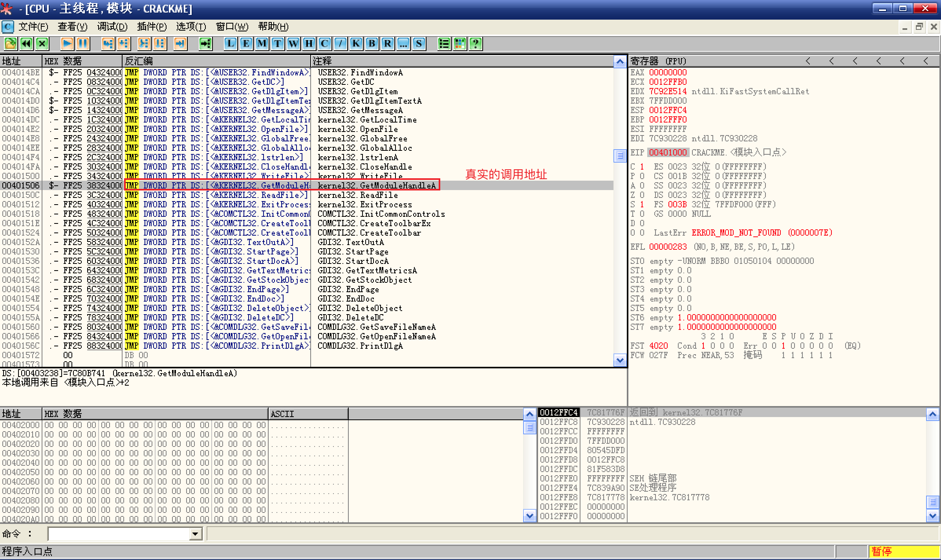The image size is (941, 560).
Task: Expand the command input dropdown arrow
Action: (x=195, y=534)
